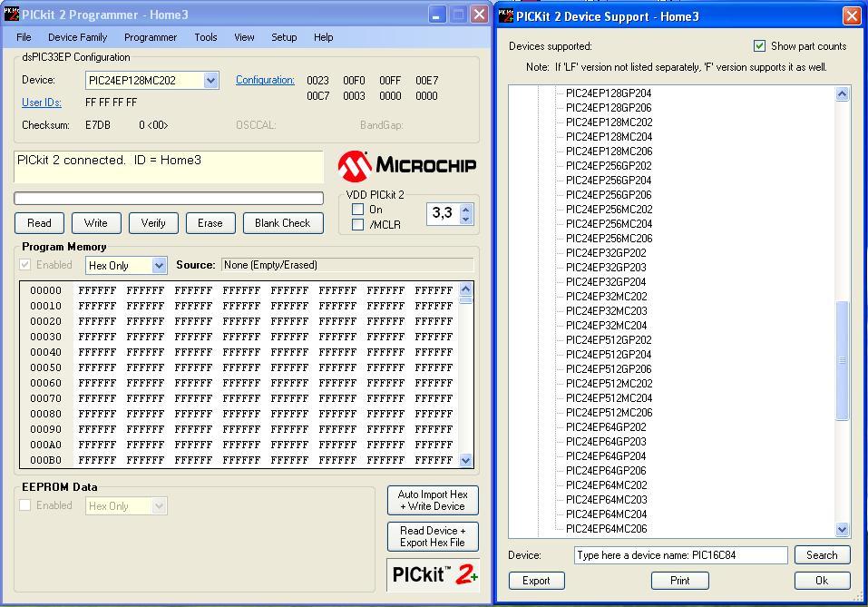Open EEPROM Data Hex Only dropdown
This screenshot has height=607, width=868.
tap(159, 505)
